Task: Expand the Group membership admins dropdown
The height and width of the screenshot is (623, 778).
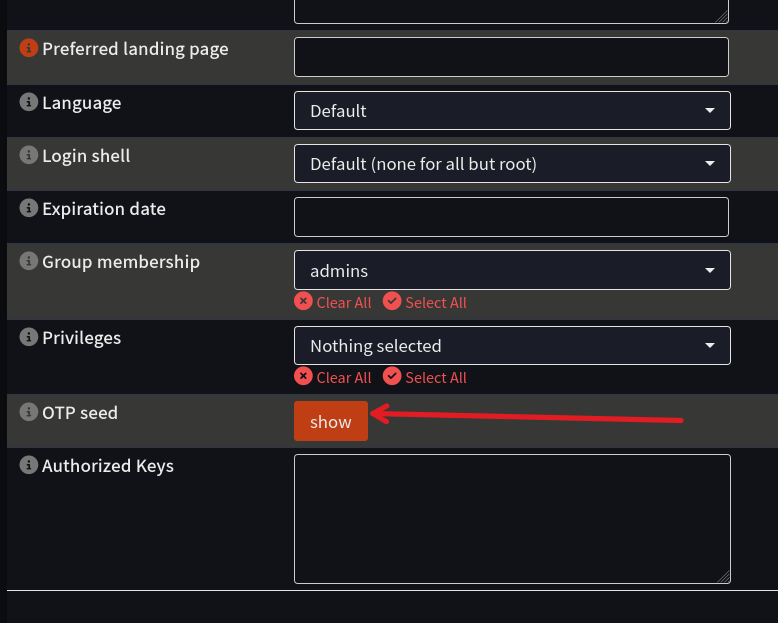Action: (512, 270)
